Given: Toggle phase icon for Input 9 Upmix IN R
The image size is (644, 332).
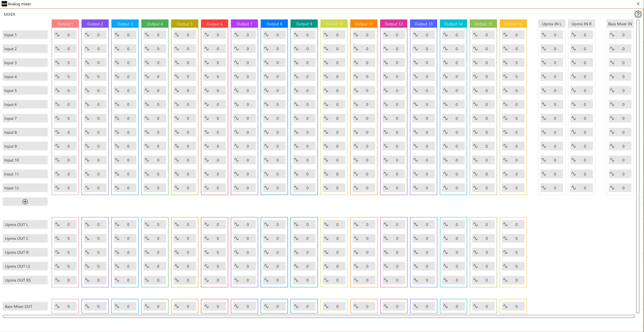Looking at the screenshot, I should 574,146.
